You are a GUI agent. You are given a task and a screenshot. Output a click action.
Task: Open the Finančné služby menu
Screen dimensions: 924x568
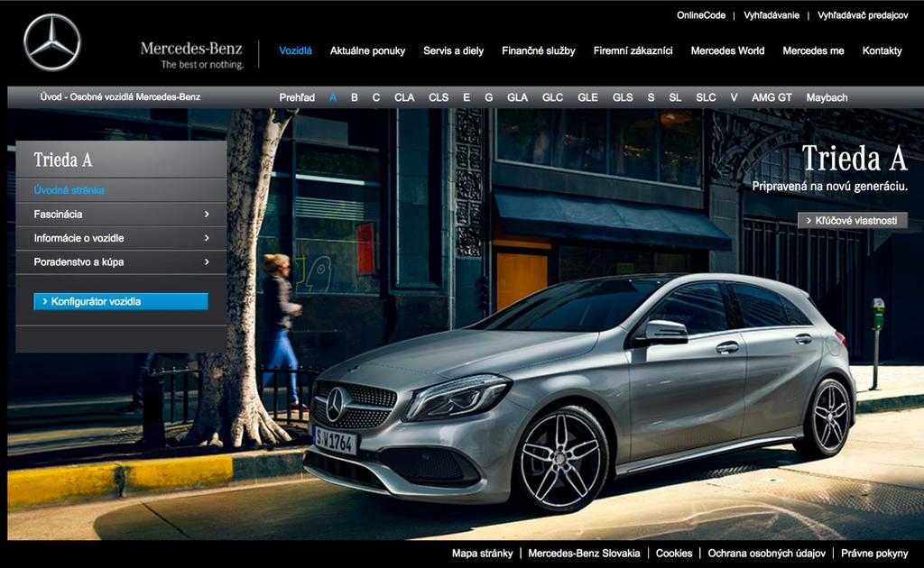[x=538, y=50]
